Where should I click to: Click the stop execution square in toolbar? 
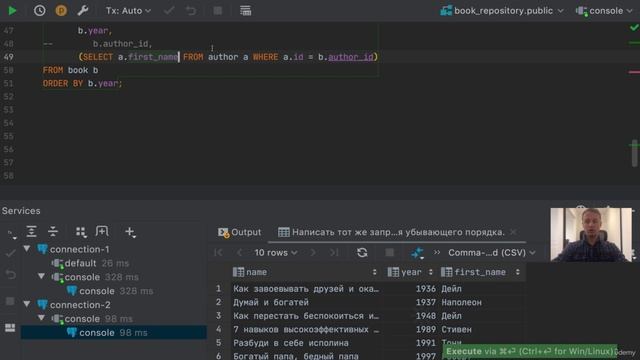[218, 11]
